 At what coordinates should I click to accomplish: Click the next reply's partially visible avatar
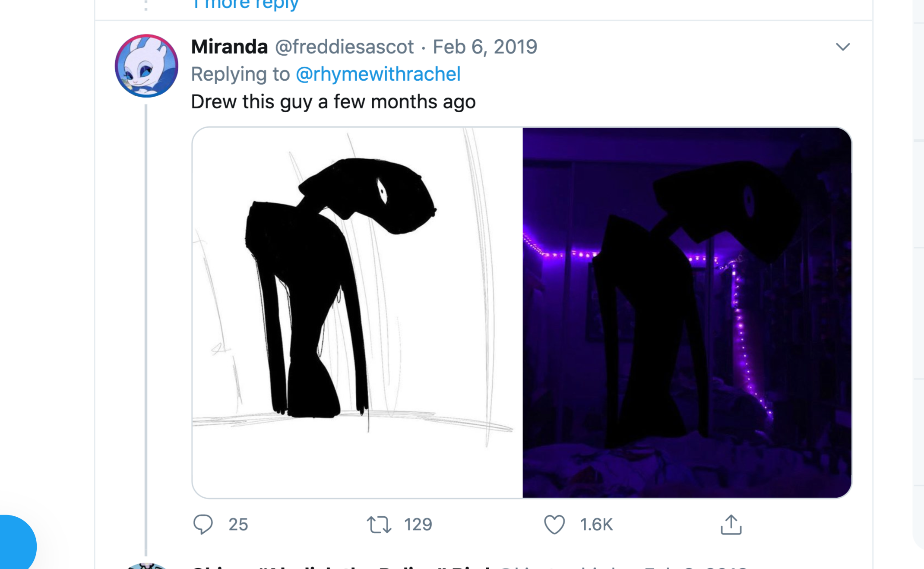[x=146, y=566]
